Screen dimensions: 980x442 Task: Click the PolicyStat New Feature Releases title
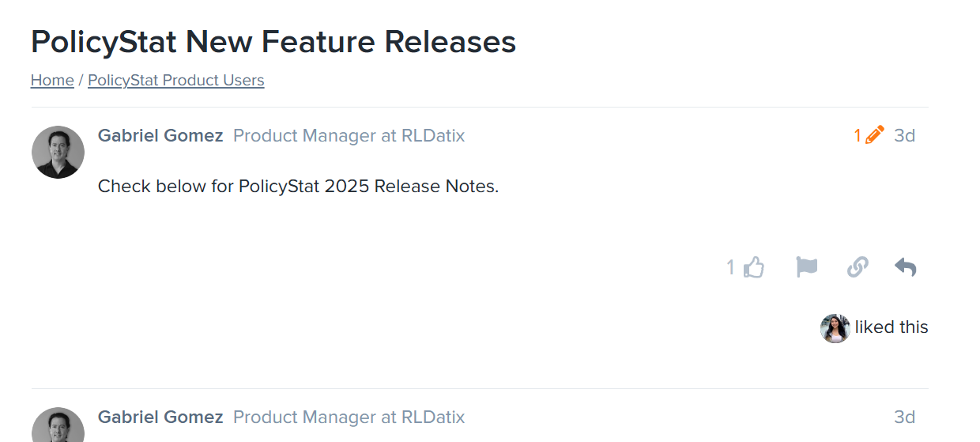(x=273, y=41)
